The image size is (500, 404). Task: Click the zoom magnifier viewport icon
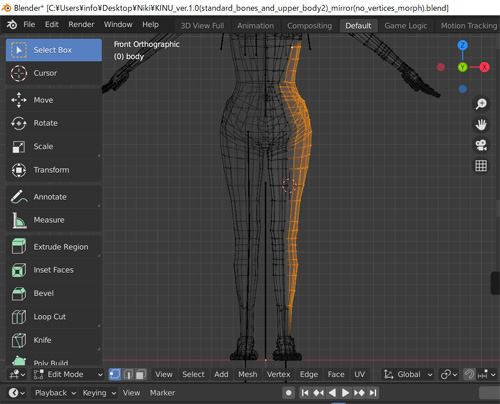[x=481, y=104]
